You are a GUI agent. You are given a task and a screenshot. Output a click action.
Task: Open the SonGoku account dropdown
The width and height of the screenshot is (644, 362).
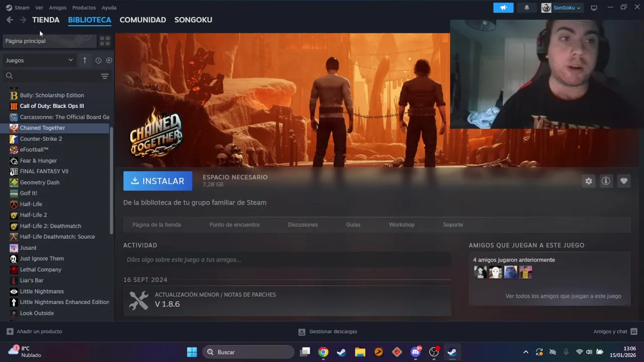561,8
